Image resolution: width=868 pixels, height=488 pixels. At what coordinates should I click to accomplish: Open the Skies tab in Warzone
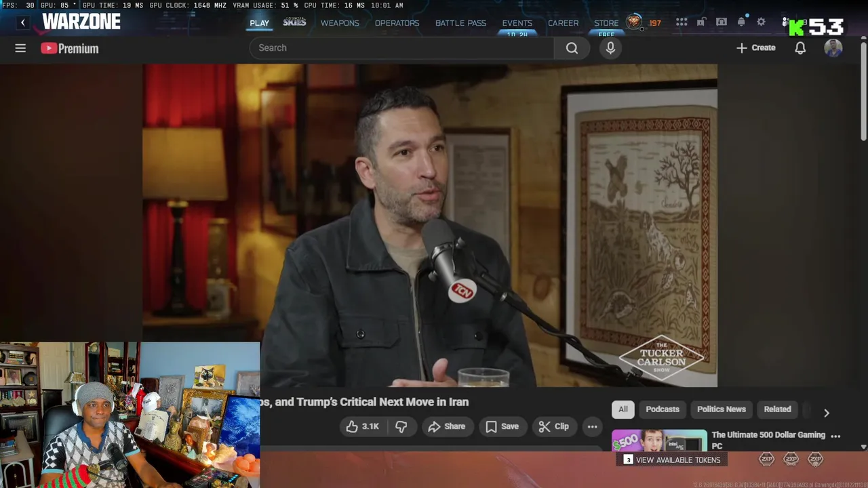(294, 22)
